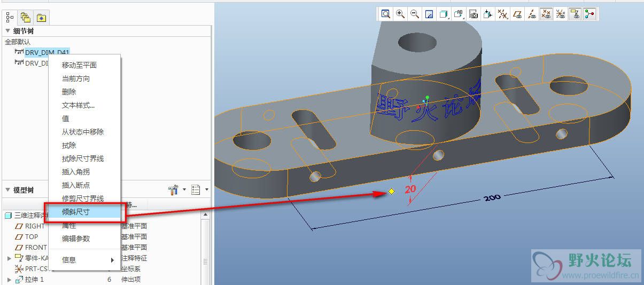
Task: Choose 拭除尺寸界线 from the context menu
Action: coord(85,159)
